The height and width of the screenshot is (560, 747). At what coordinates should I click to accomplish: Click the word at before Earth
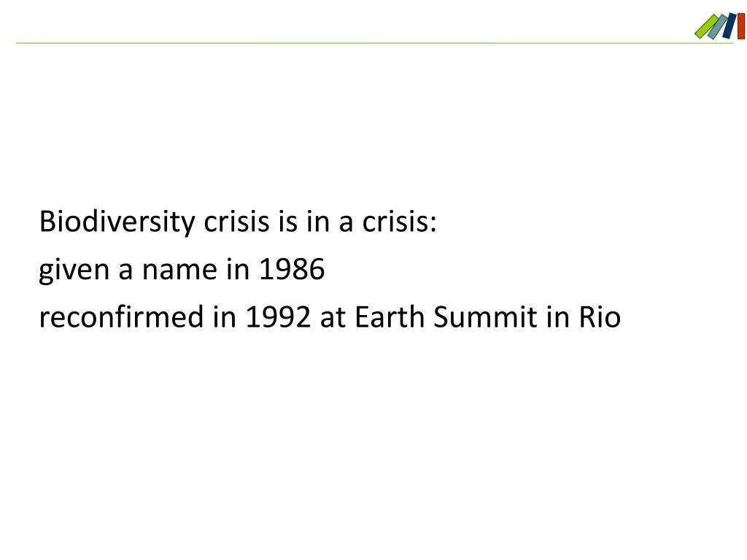click(333, 318)
